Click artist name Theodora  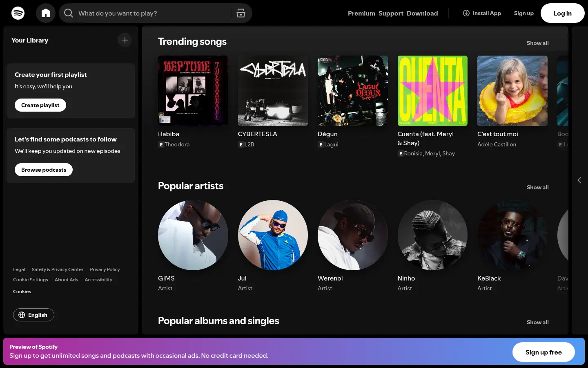(177, 144)
